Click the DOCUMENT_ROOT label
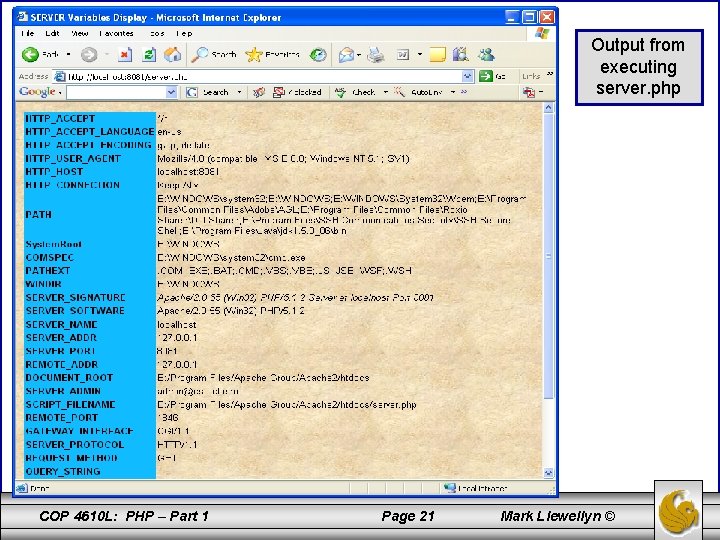This screenshot has width=720, height=540. pos(69,377)
